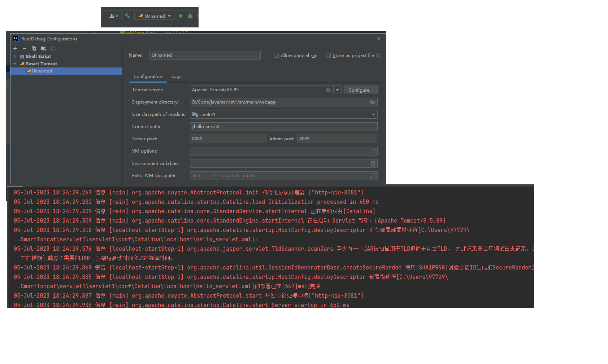Collapse the Smart Tomcat tree node
The height and width of the screenshot is (364, 608).
pos(14,63)
